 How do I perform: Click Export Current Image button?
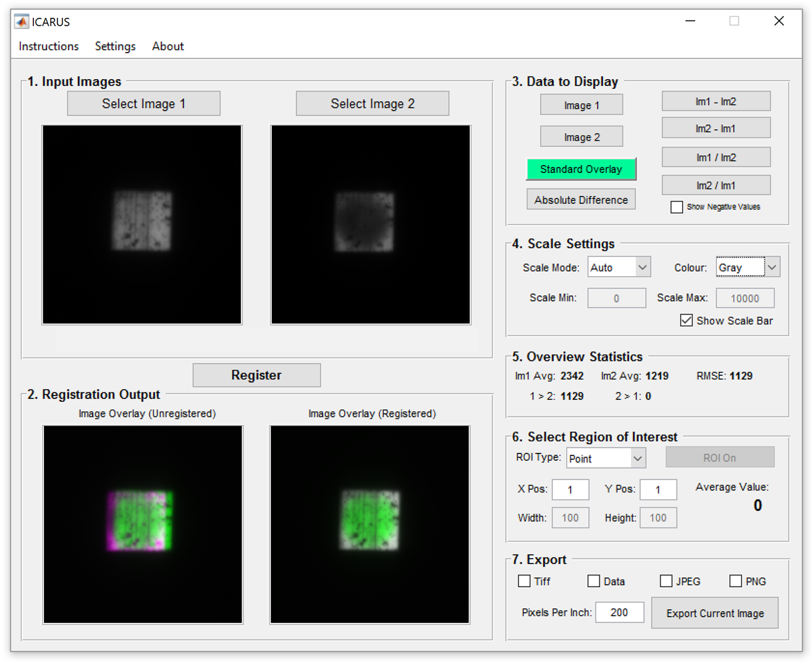coord(714,613)
